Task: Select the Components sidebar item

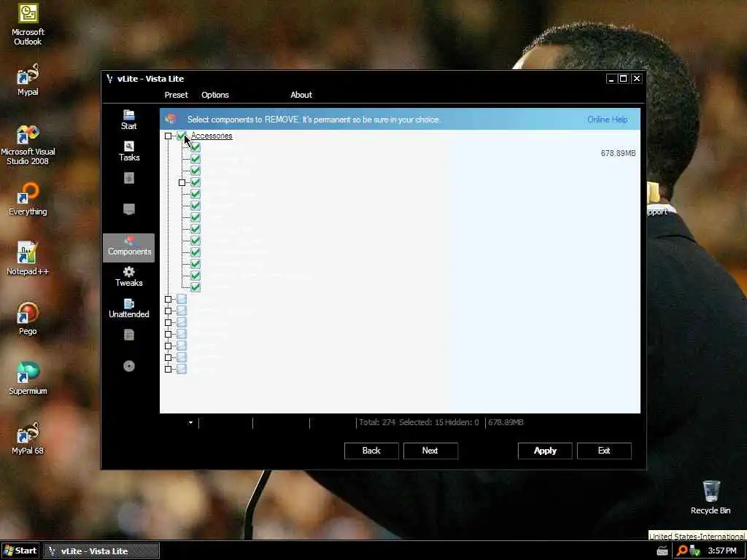Action: (128, 247)
